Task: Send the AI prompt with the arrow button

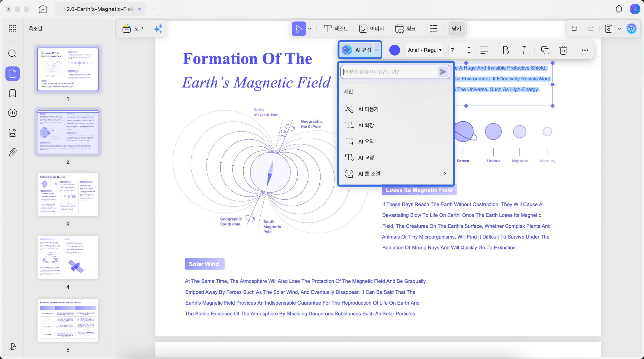Action: pyautogui.click(x=443, y=72)
